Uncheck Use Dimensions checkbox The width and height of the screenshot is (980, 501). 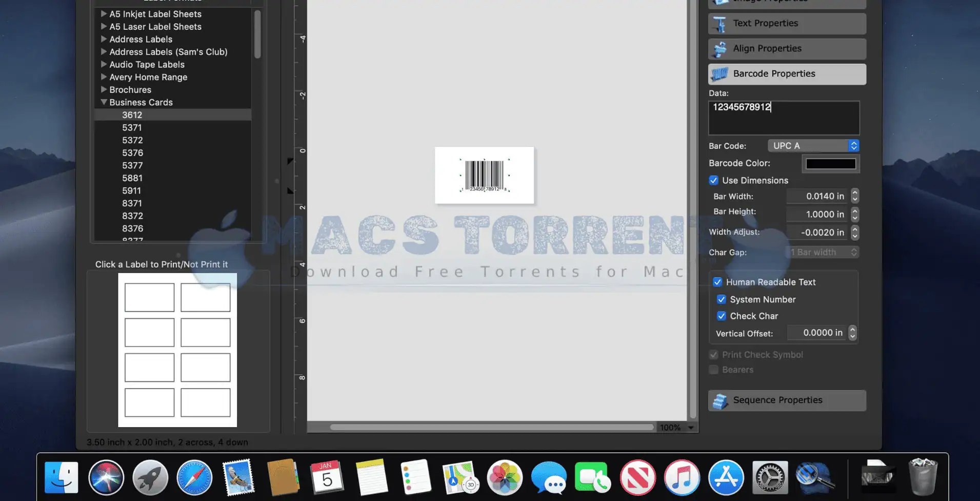713,180
